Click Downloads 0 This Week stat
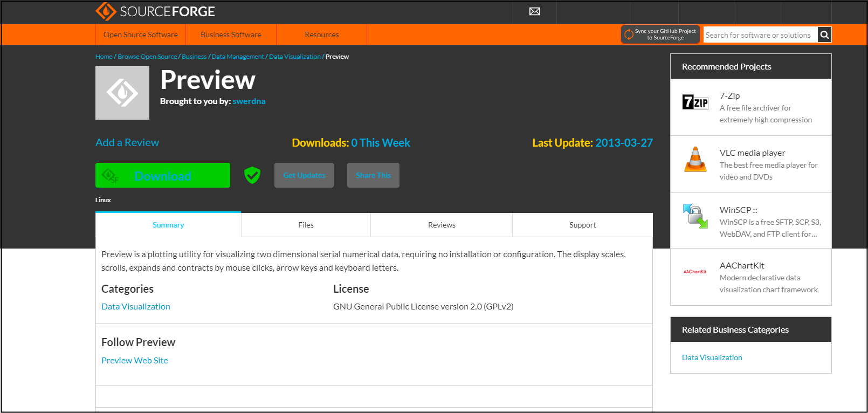The height and width of the screenshot is (413, 868). click(x=351, y=143)
